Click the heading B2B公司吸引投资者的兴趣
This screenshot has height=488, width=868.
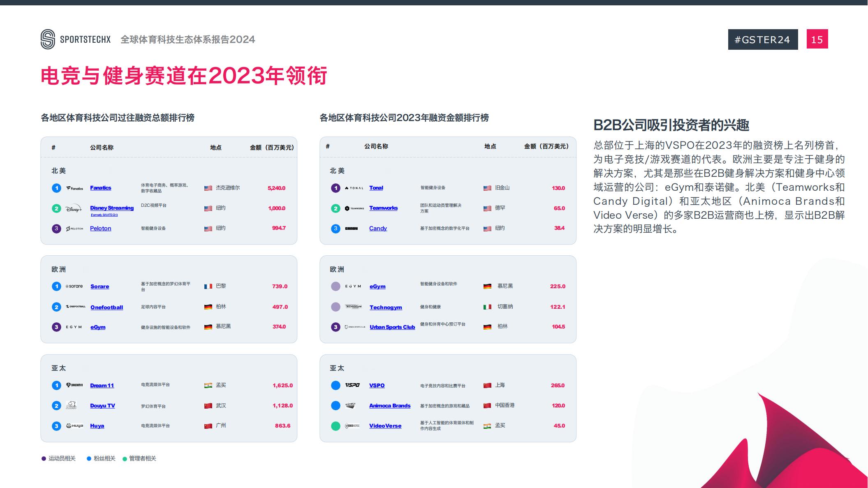(x=671, y=125)
